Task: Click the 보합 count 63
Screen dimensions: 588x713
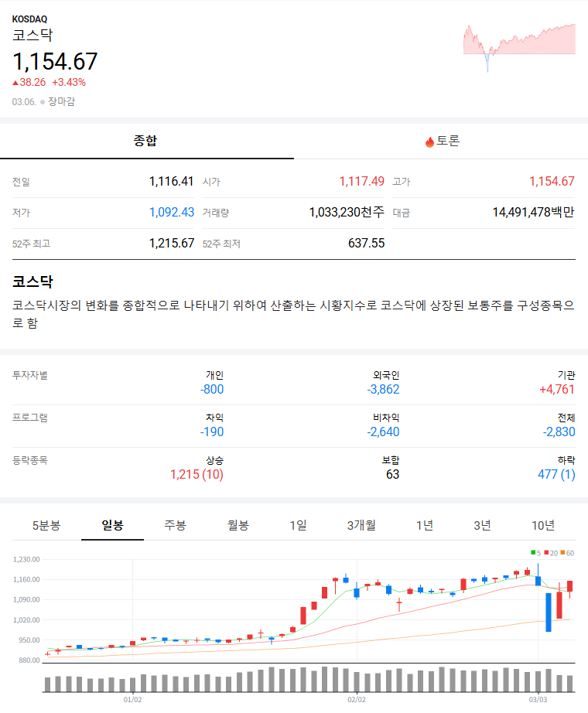Action: pos(393,475)
